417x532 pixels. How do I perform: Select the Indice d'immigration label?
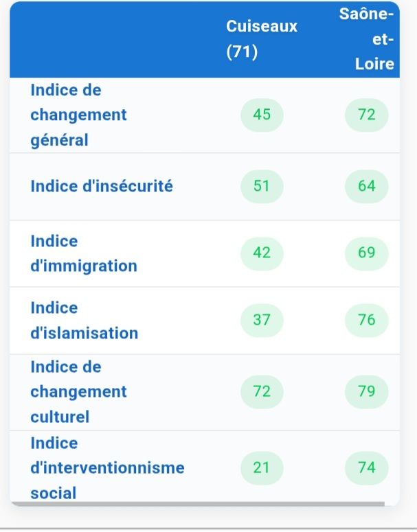click(x=84, y=253)
